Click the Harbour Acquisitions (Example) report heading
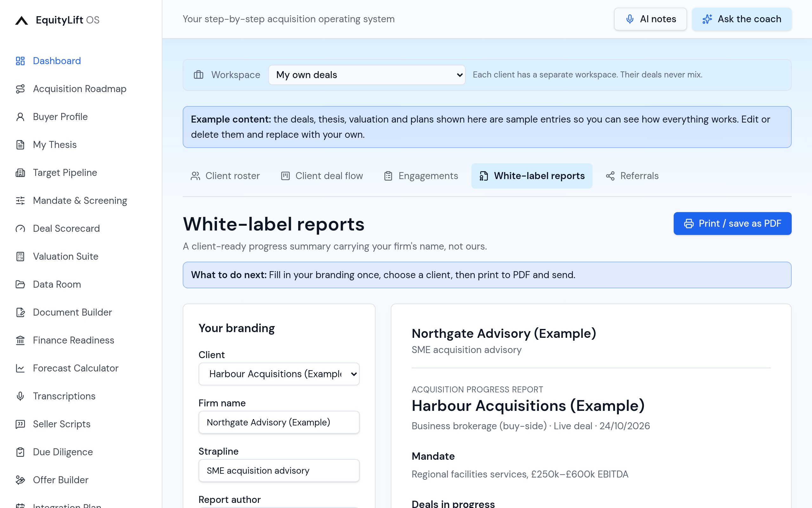812x508 pixels. pos(528,405)
